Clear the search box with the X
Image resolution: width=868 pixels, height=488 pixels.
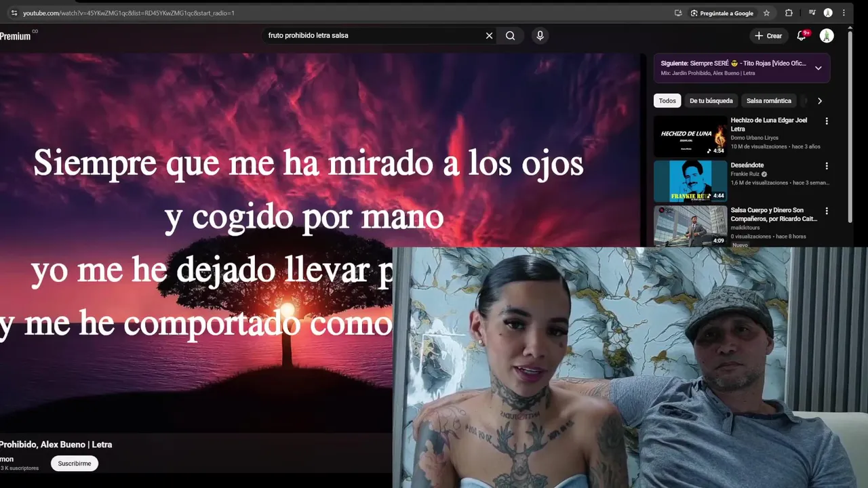[489, 36]
